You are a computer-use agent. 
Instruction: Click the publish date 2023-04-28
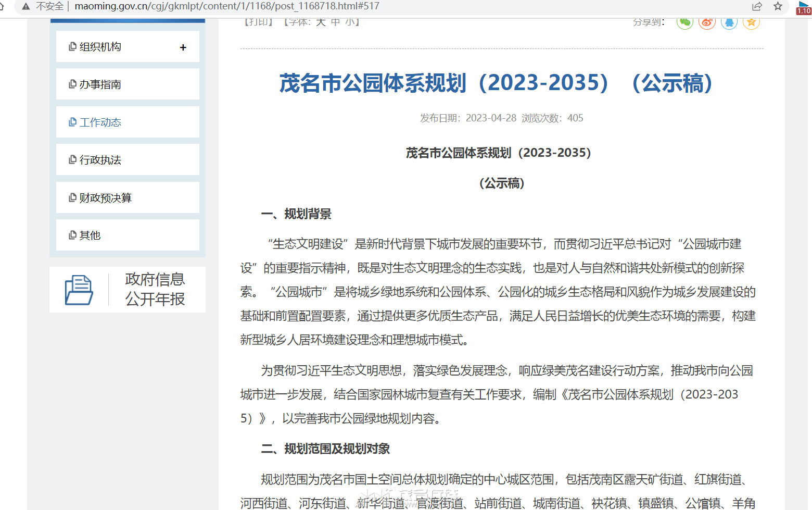pos(491,118)
